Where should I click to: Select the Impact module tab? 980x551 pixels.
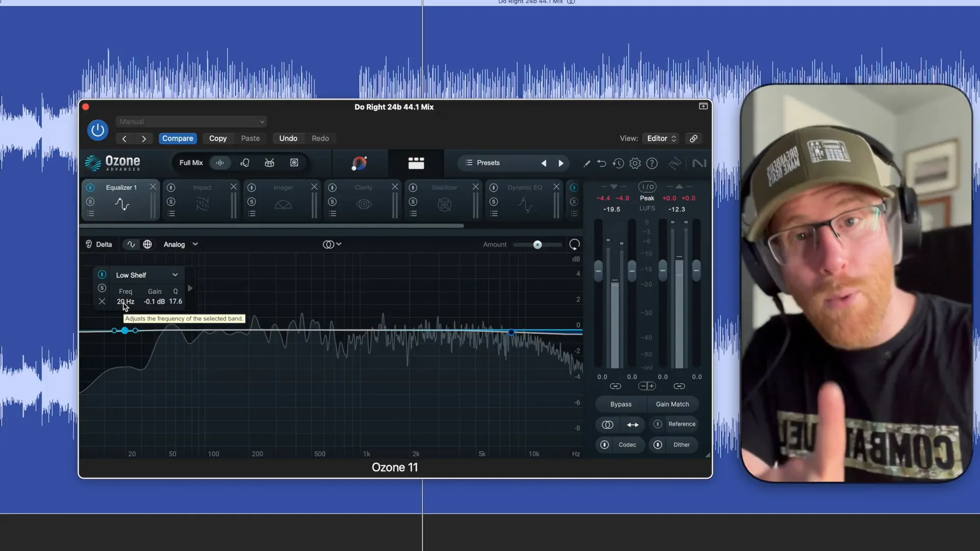tap(202, 200)
